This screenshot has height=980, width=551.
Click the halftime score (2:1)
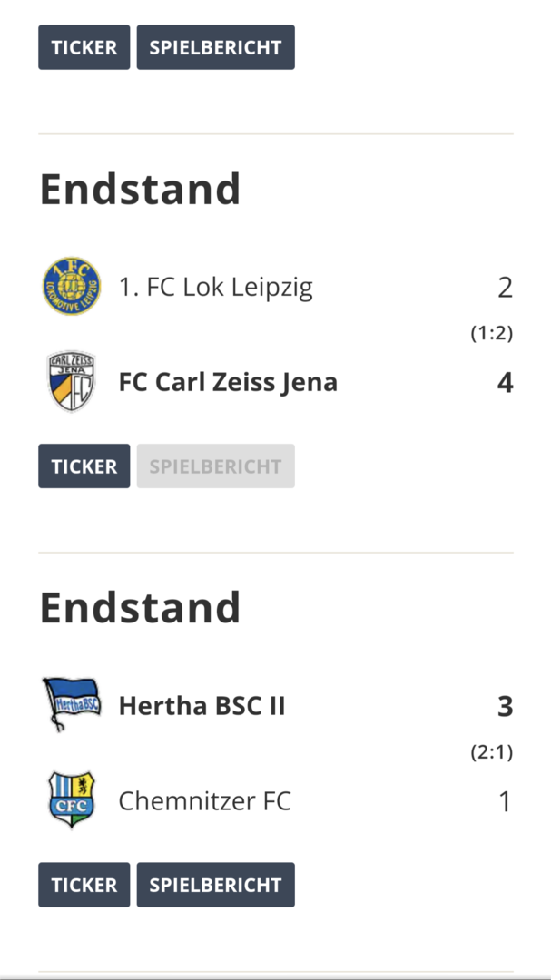pos(491,752)
